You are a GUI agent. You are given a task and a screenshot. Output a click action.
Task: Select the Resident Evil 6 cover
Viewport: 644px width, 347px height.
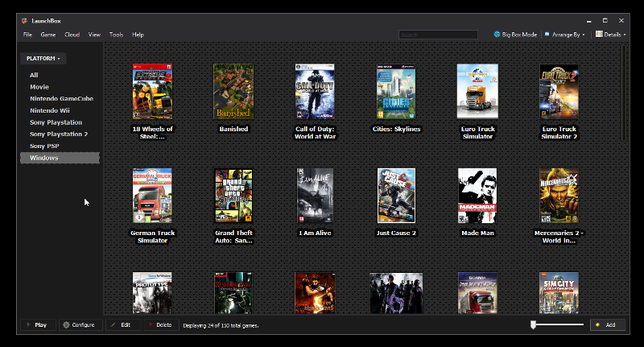pyautogui.click(x=396, y=293)
